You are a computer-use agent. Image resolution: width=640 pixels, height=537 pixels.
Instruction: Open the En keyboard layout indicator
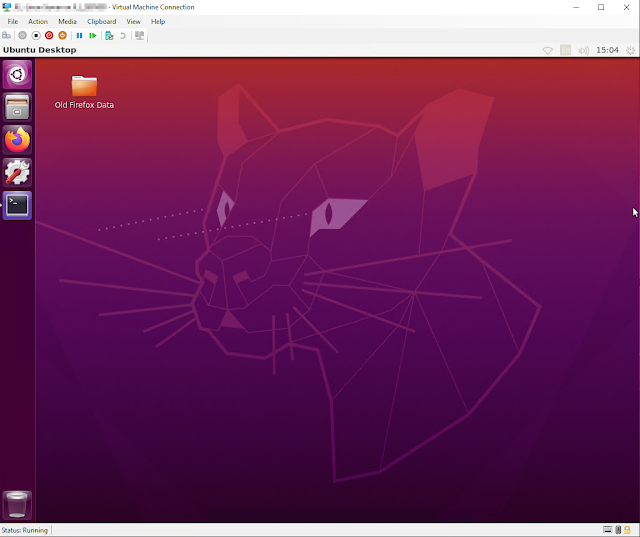coord(565,50)
